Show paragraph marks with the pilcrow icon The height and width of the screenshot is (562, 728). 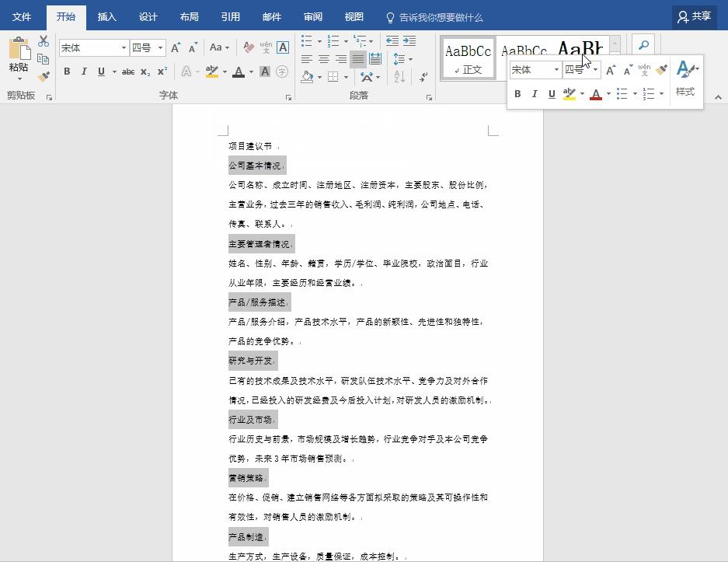pyautogui.click(x=423, y=77)
